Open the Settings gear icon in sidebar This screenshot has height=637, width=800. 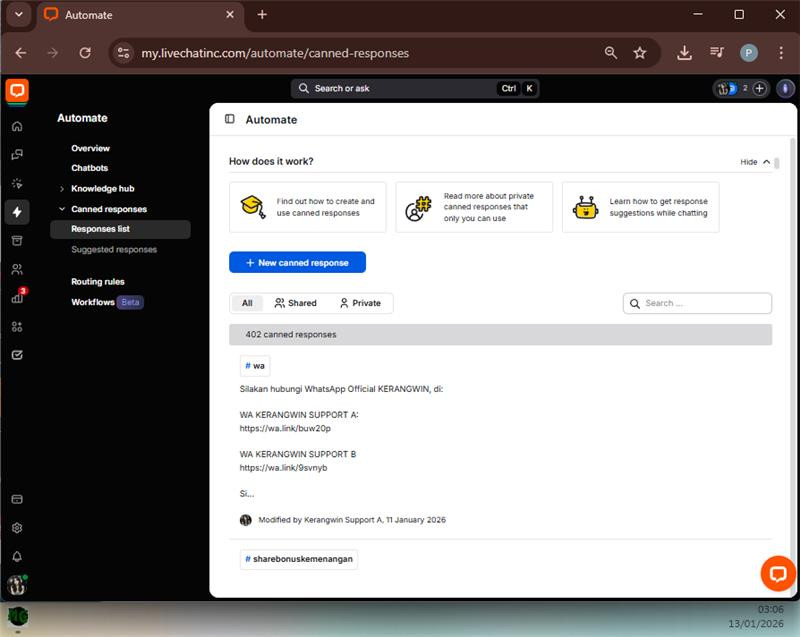coord(17,528)
